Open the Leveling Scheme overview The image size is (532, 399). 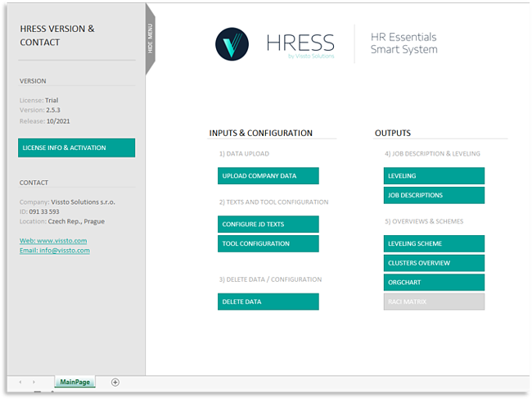434,244
